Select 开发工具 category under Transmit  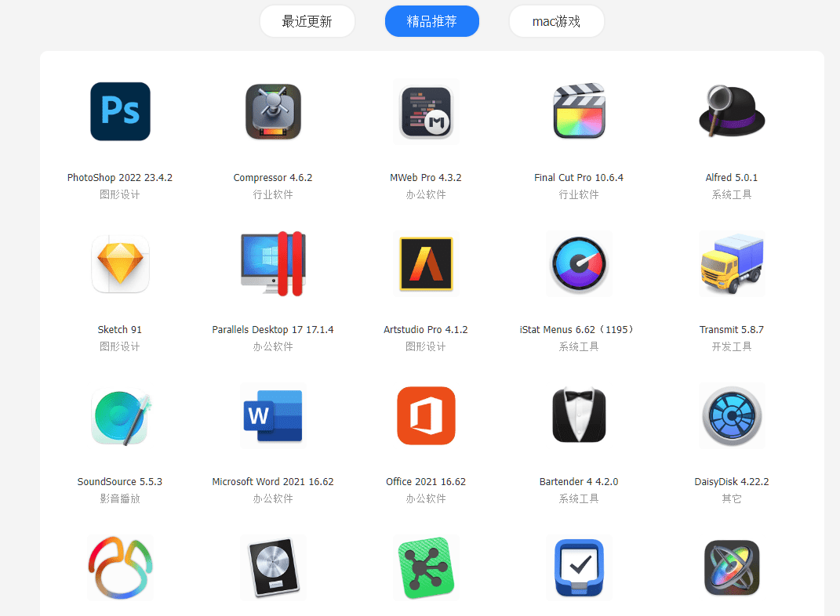[732, 347]
